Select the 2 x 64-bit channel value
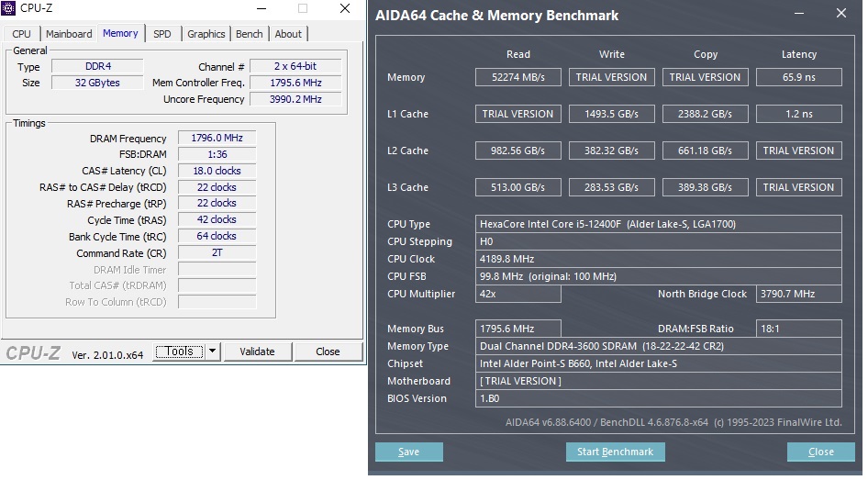 coord(295,66)
